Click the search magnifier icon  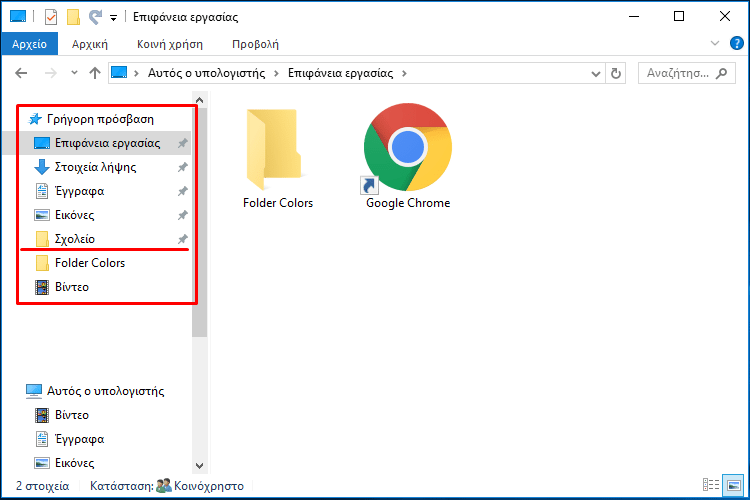point(722,73)
